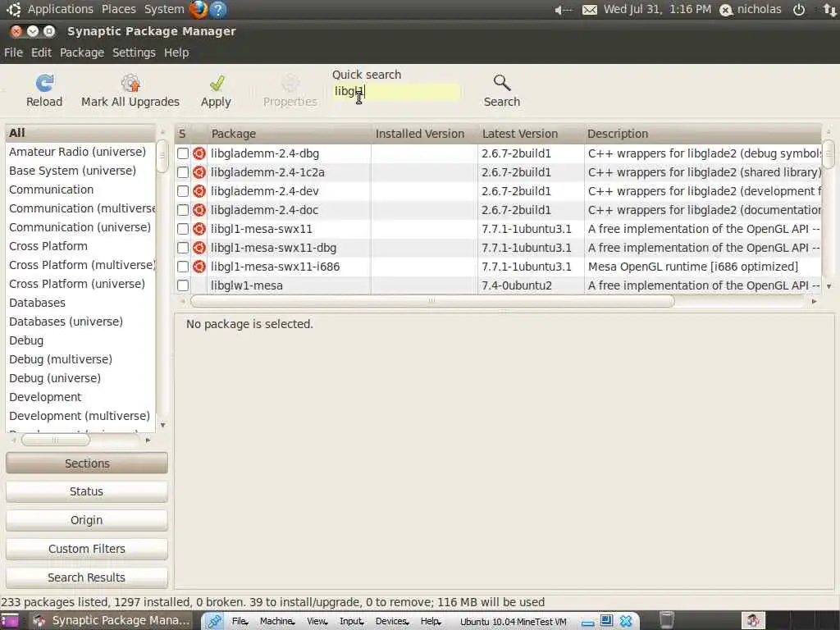Viewport: 840px width, 630px height.
Task: Click the trash icon in bottom panel
Action: pos(666,620)
